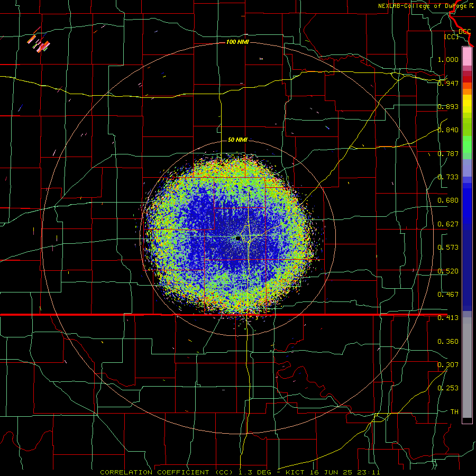Click the 100 NMI range ring label

(x=237, y=42)
